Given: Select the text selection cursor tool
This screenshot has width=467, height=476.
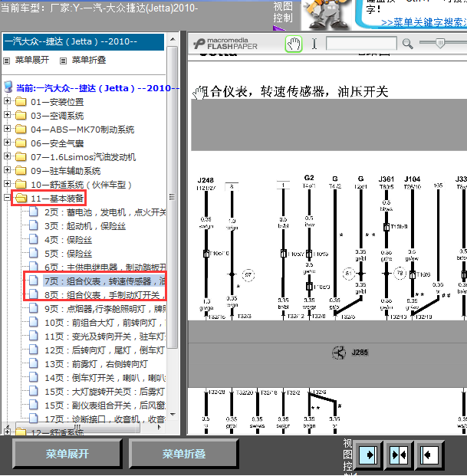Looking at the screenshot, I should pyautogui.click(x=314, y=44).
